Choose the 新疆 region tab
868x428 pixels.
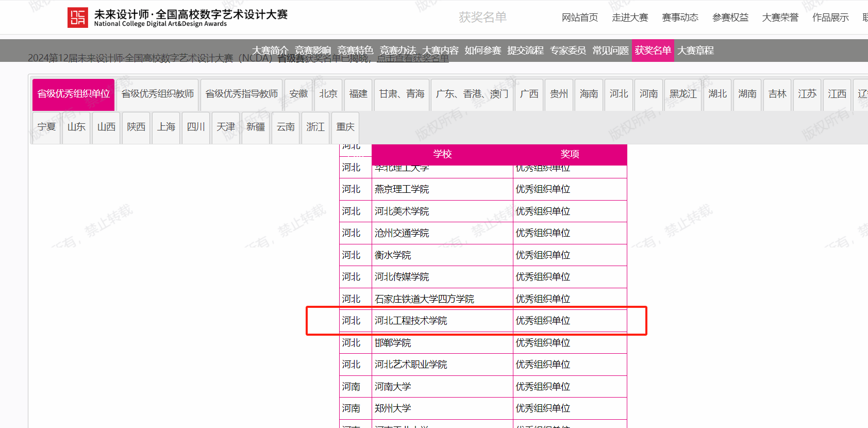coord(255,127)
